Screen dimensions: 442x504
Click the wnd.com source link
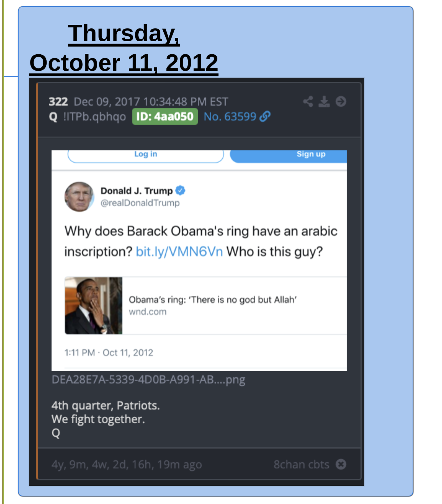148,312
